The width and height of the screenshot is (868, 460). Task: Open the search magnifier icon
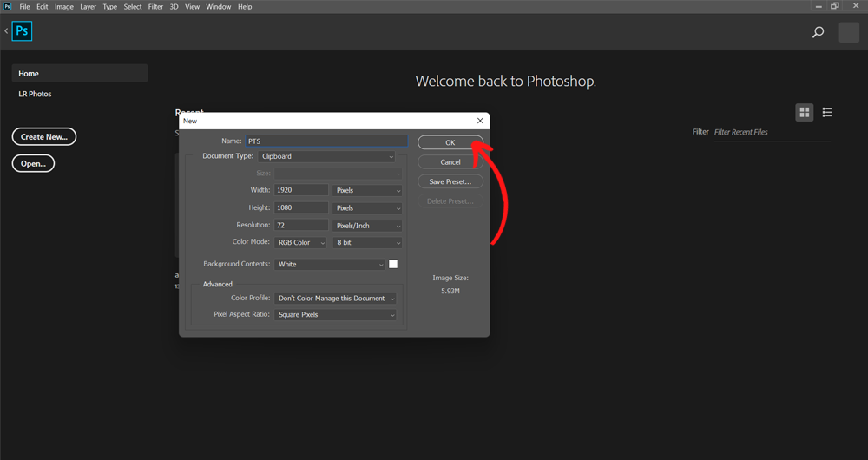coord(818,33)
